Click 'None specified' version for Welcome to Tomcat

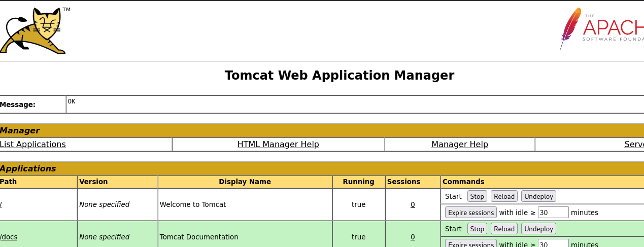(104, 204)
